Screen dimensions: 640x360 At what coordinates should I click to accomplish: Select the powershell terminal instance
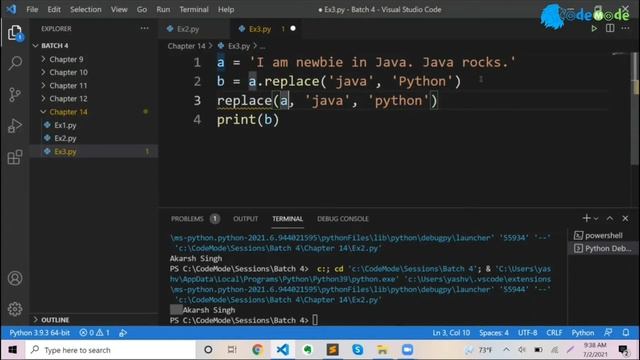point(603,236)
